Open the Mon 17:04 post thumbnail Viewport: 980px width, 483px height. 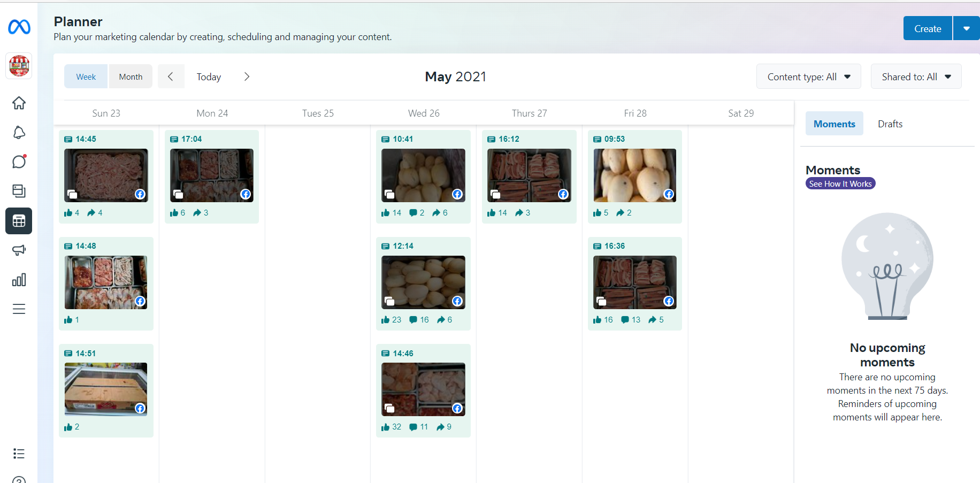click(212, 175)
